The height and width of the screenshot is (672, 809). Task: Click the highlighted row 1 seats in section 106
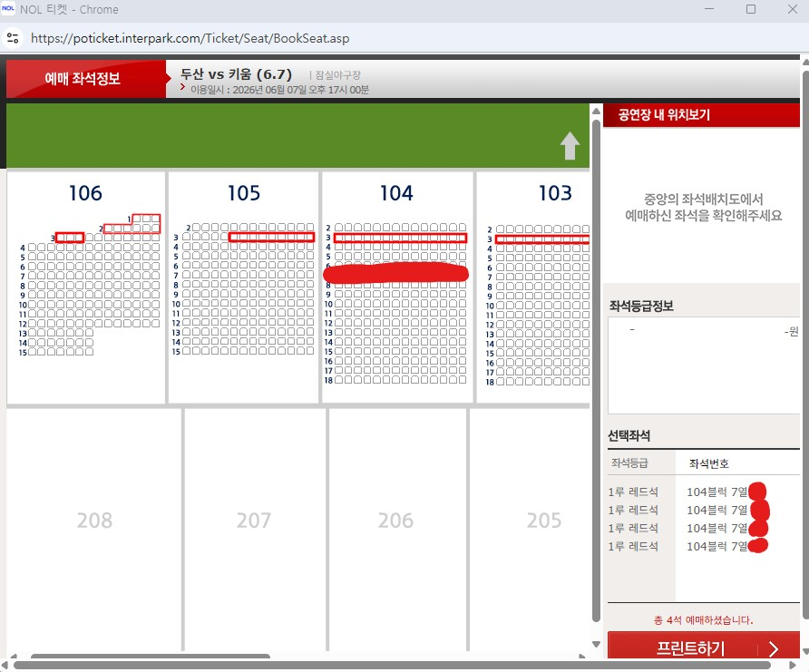click(x=146, y=219)
